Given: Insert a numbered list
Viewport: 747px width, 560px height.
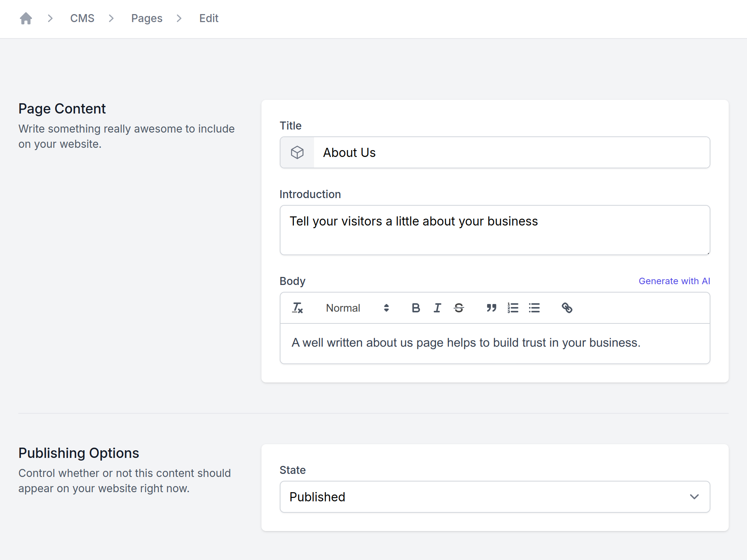Looking at the screenshot, I should tap(513, 308).
